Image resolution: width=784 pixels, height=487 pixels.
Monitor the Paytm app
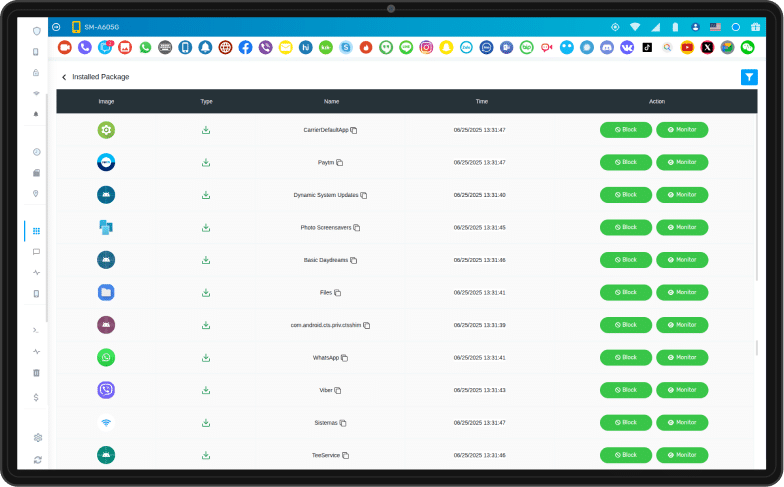pos(682,162)
